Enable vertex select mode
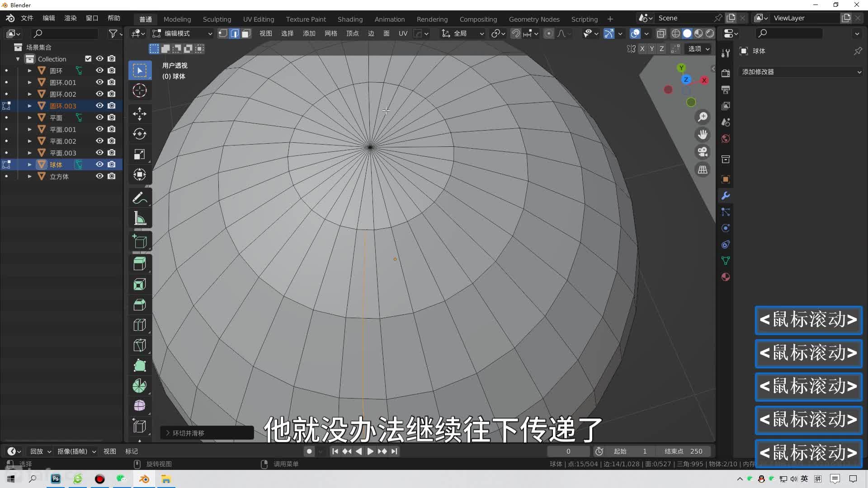Viewport: 868px width, 488px height. tap(223, 33)
